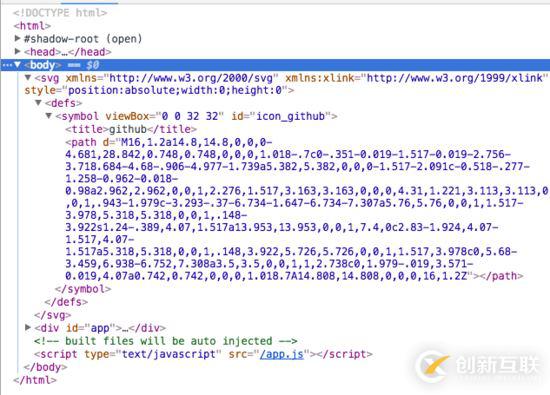Select the <title>github</title> row

(x=130, y=129)
